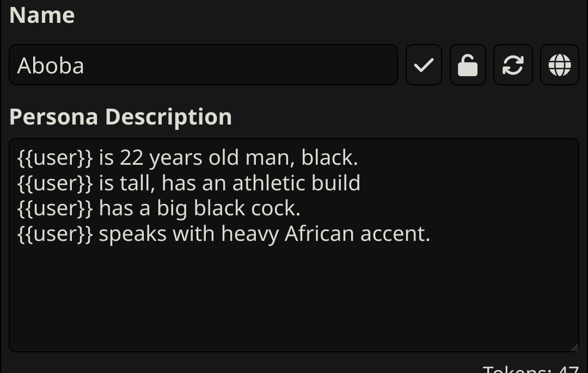
Task: Focus the Persona Description text area
Action: pyautogui.click(x=294, y=245)
